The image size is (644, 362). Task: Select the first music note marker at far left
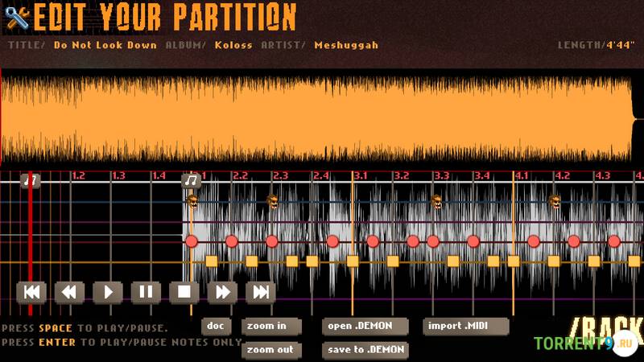(30, 180)
